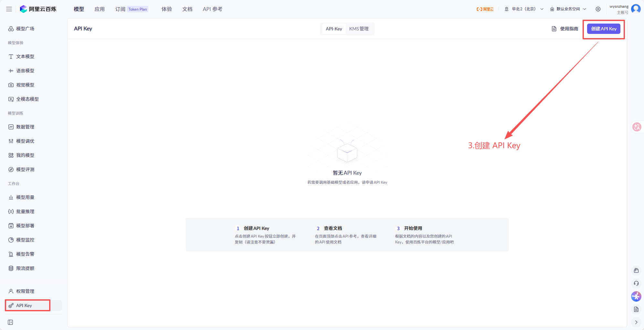Navigate to 数据管理 page
Image resolution: width=644 pixels, height=330 pixels.
[34, 127]
